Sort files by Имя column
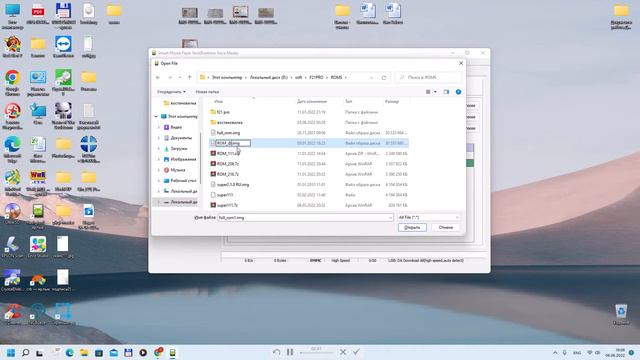 [219, 101]
